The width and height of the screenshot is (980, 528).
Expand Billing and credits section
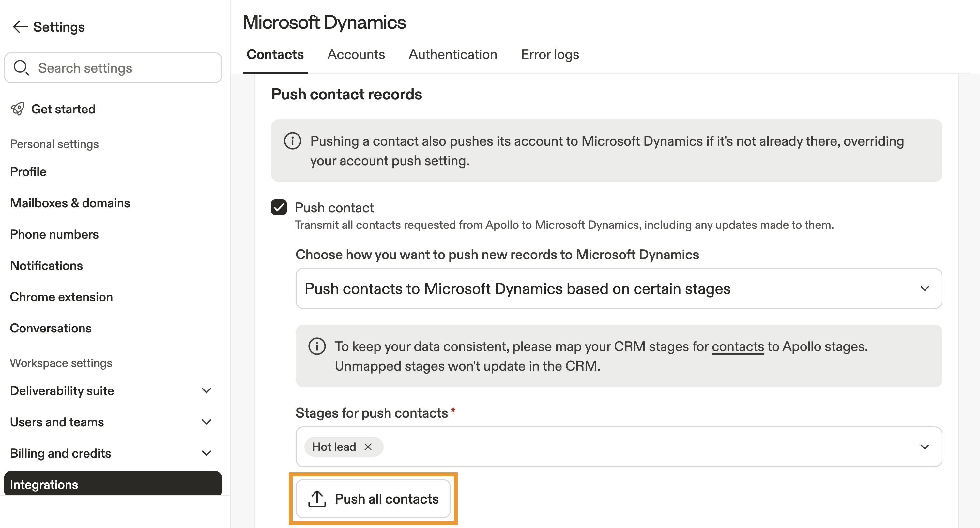coord(206,453)
